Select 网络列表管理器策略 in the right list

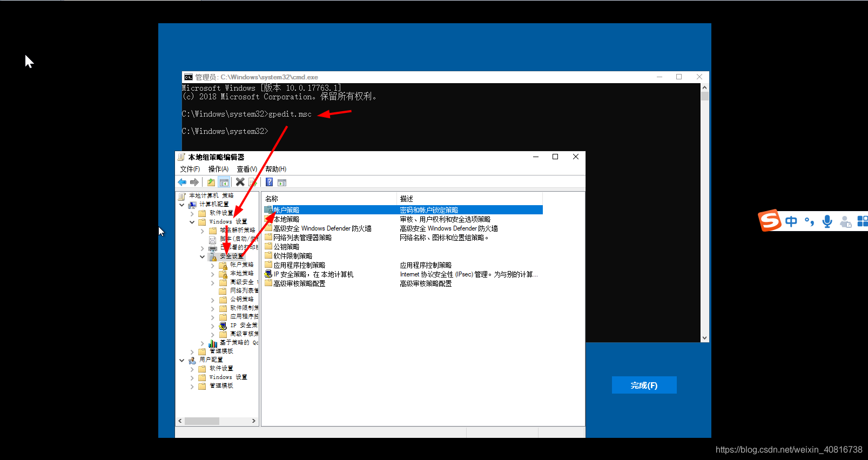point(302,238)
